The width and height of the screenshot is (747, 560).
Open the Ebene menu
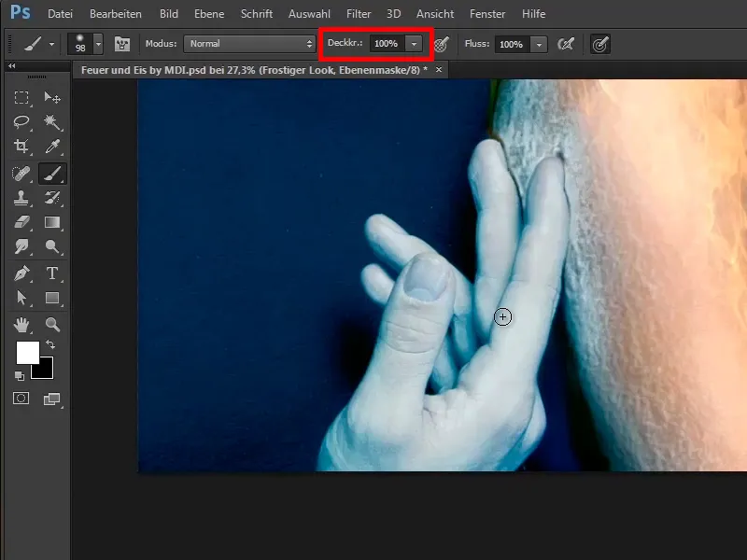click(x=209, y=14)
